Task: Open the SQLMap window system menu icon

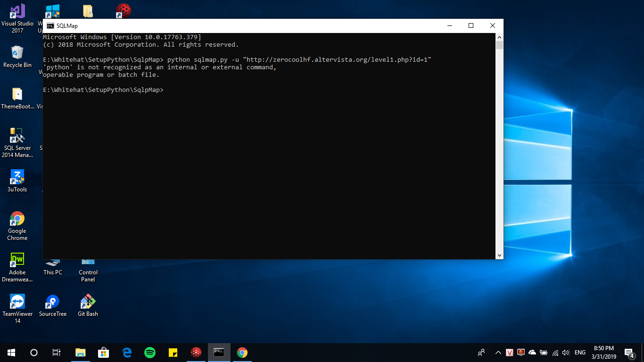Action: coord(50,26)
